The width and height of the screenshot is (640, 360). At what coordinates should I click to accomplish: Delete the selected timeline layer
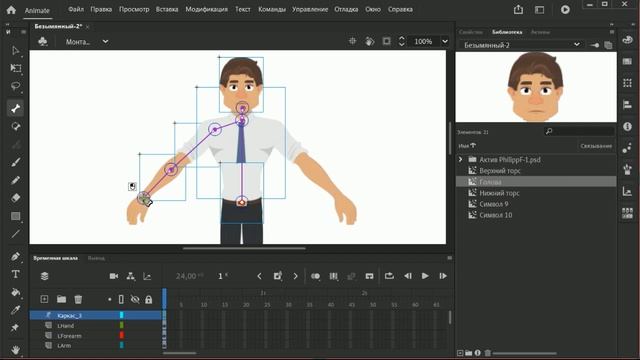tap(78, 299)
